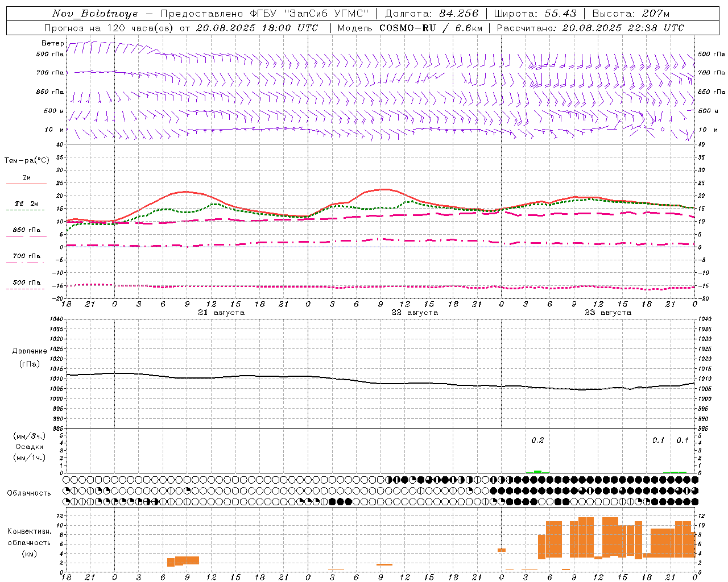The height and width of the screenshot is (582, 728).
Task: Click the Осадки precipitation label
Action: [29, 447]
